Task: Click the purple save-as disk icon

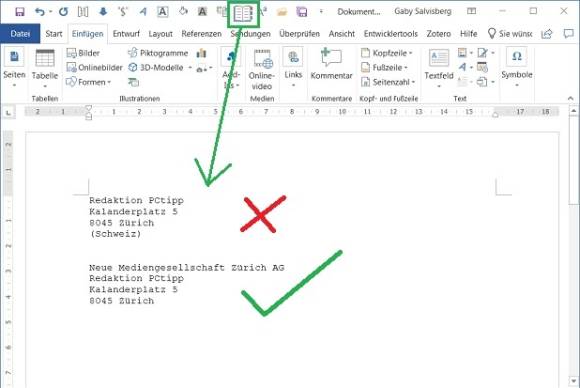Action: 302,12
